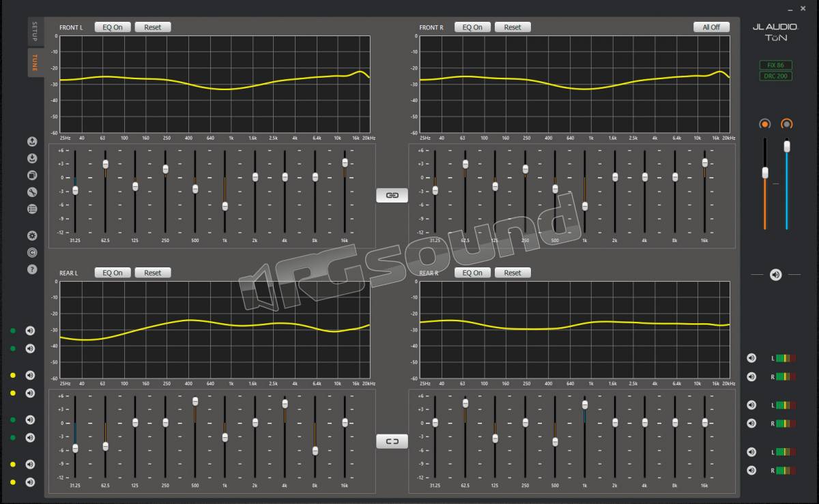
Task: Click Front R 250 Hz slider handle
Action: tap(525, 169)
